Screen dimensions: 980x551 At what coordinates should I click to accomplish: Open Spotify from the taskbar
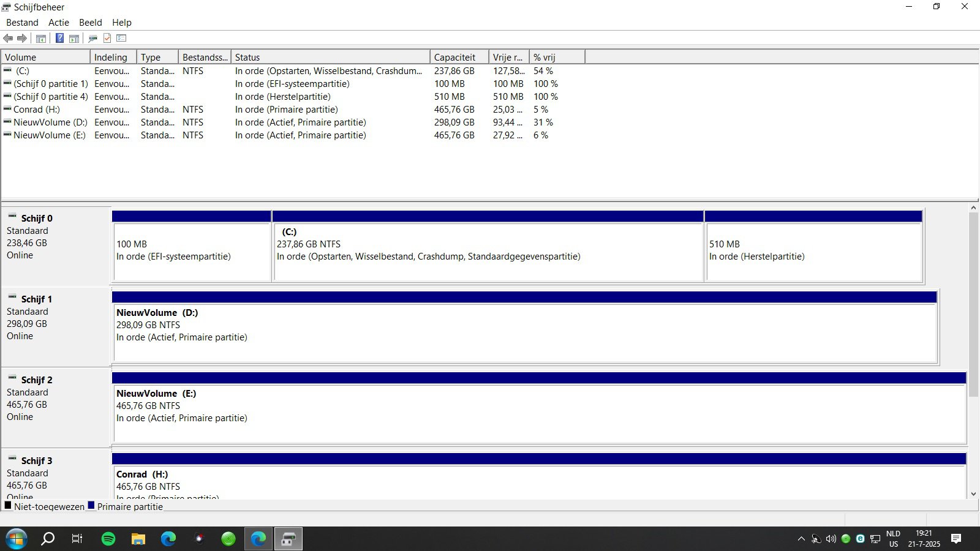(108, 539)
